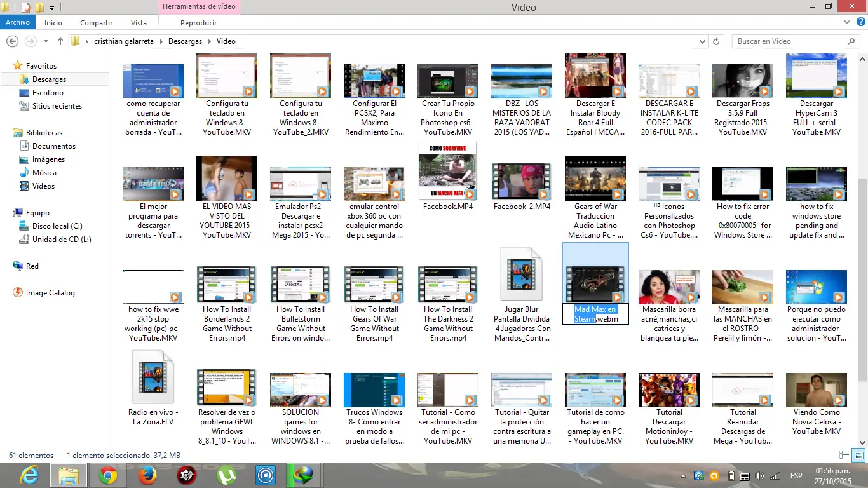Launch Firefox from the taskbar

[147, 475]
